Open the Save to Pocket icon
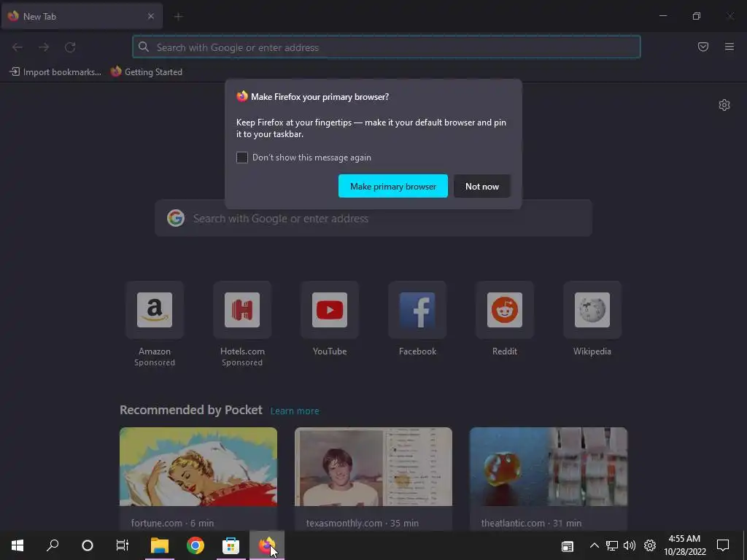This screenshot has height=560, width=747. tap(703, 47)
